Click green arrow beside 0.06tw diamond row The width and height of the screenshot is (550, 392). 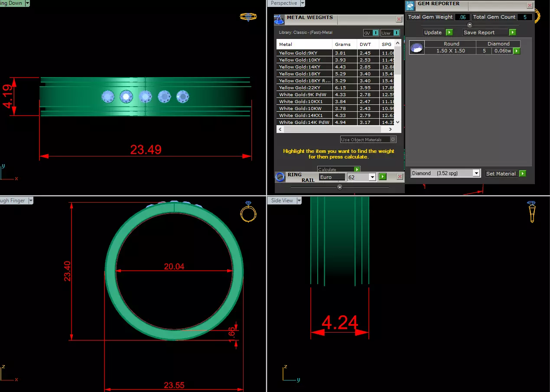click(517, 51)
